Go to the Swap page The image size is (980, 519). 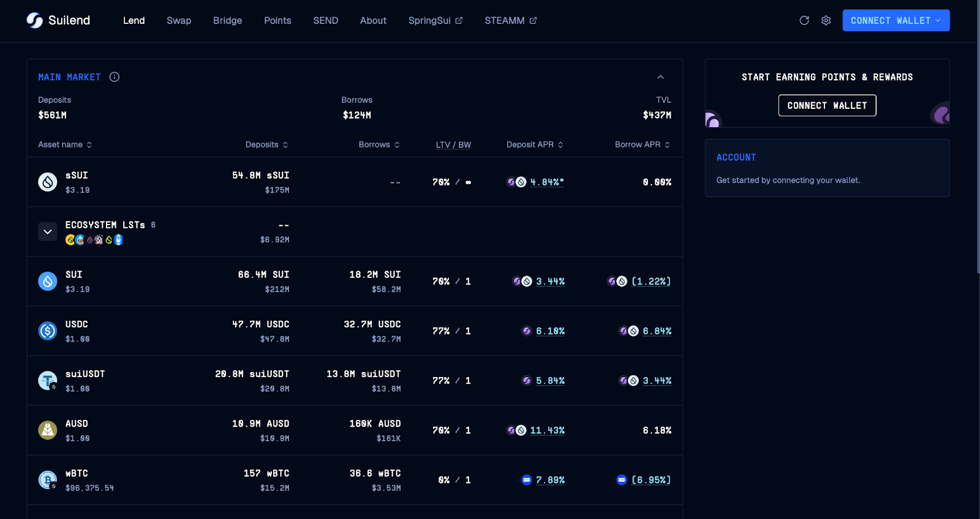point(179,20)
